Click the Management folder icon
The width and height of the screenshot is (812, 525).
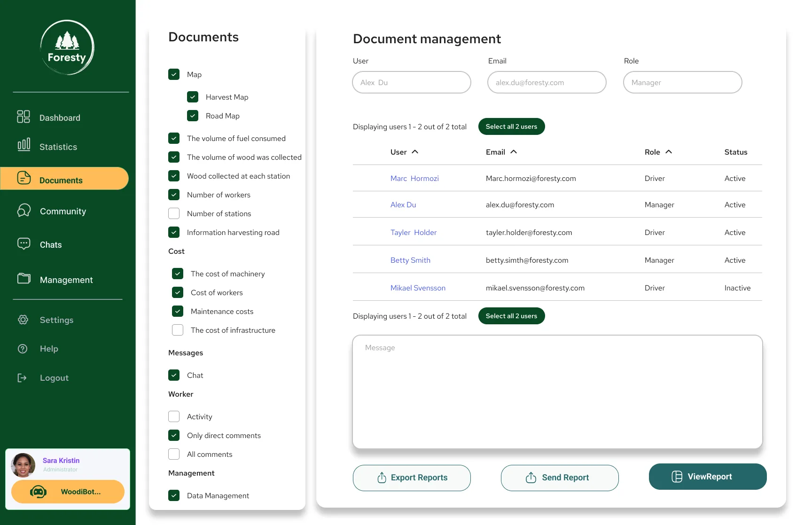(x=24, y=279)
